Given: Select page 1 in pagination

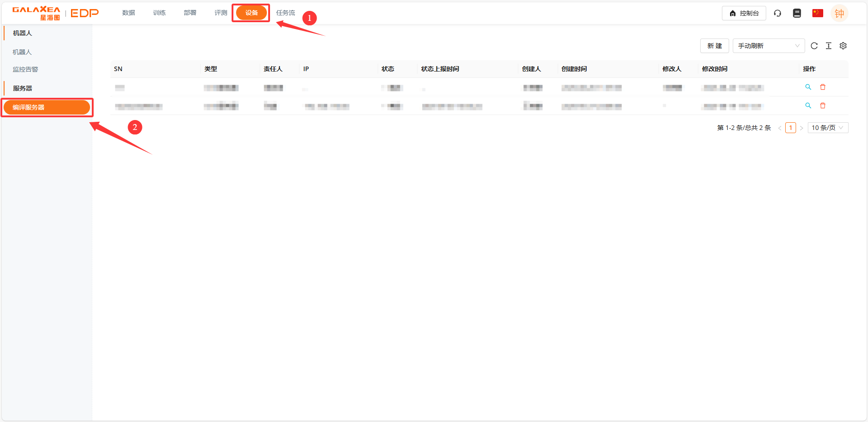Looking at the screenshot, I should (x=790, y=127).
